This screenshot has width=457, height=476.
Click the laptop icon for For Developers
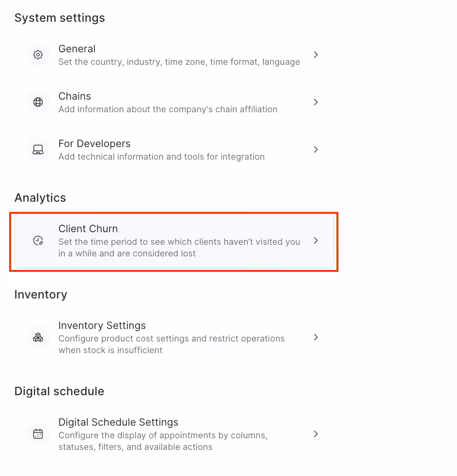click(x=38, y=149)
